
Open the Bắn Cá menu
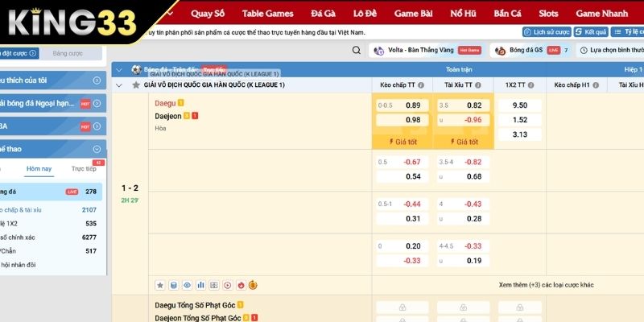[x=508, y=14]
